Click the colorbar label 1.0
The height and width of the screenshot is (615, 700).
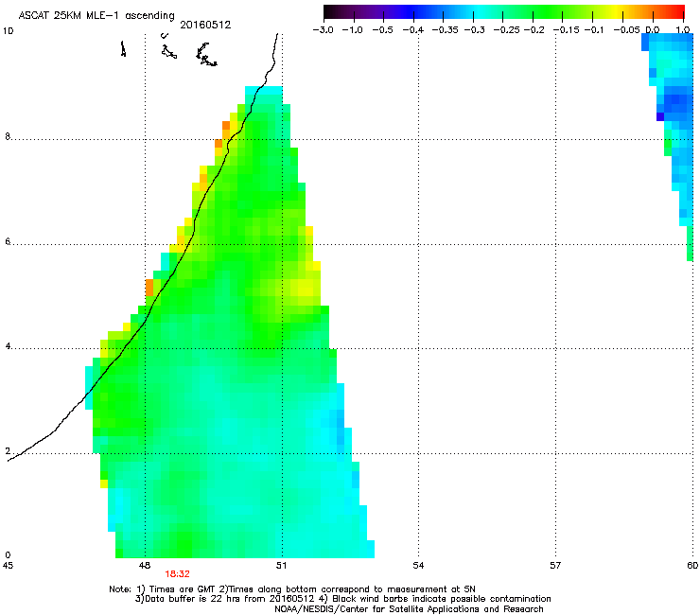pos(683,30)
